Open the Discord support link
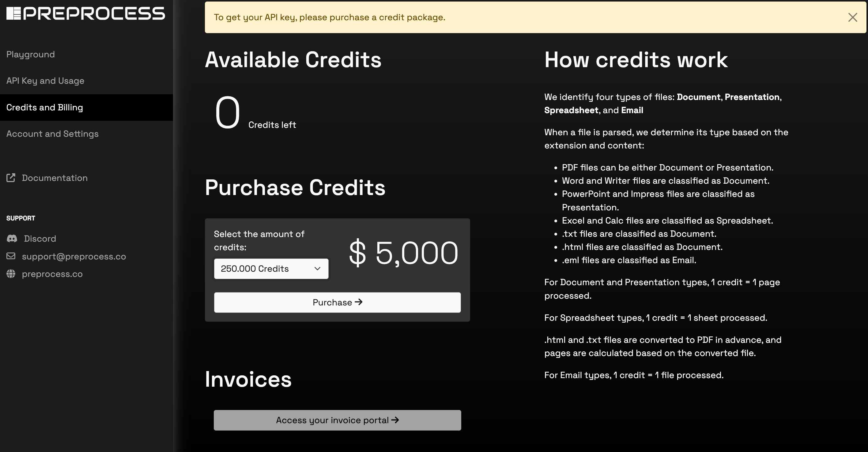The image size is (868, 452). (40, 239)
